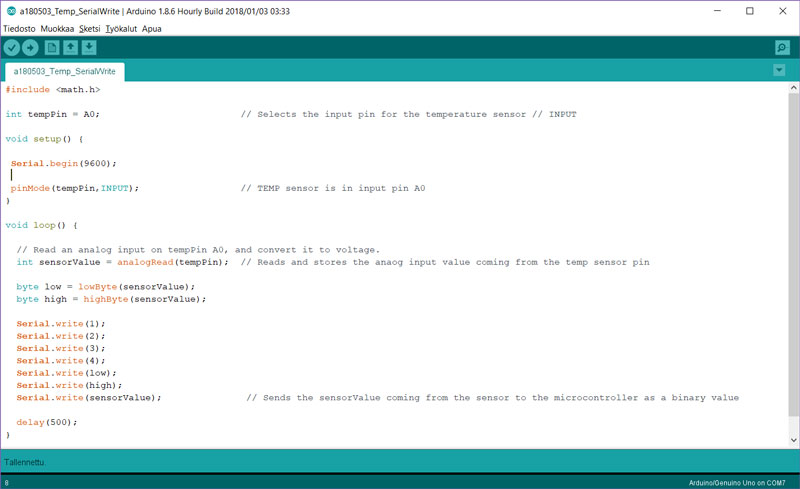
Task: Click the 'Serial.begin(9600);' line
Action: (64, 163)
